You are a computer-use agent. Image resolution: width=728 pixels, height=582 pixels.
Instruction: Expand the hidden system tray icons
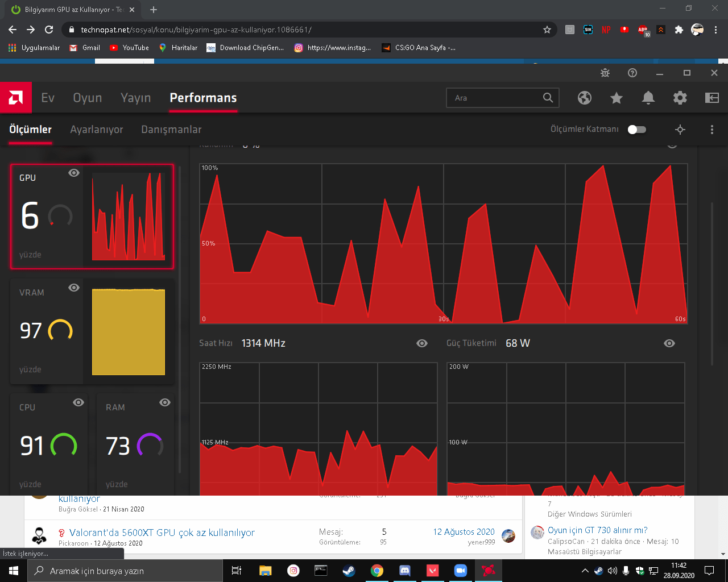585,571
